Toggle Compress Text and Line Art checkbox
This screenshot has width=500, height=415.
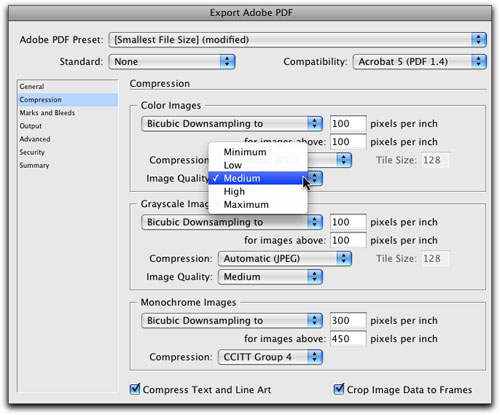[135, 389]
